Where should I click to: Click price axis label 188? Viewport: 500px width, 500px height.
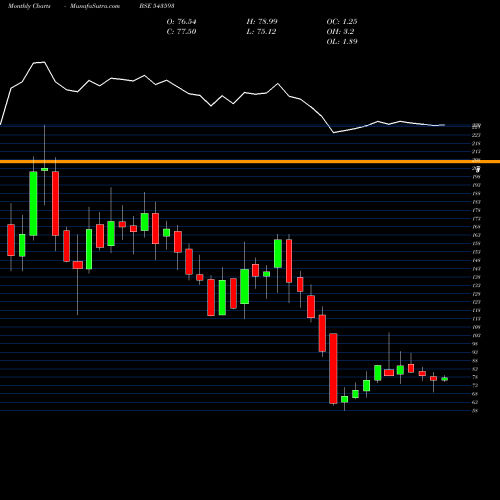[476, 194]
